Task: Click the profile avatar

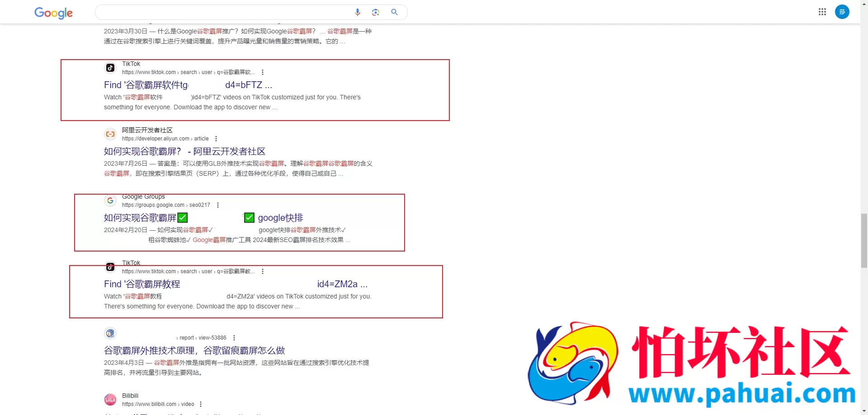Action: click(x=842, y=12)
